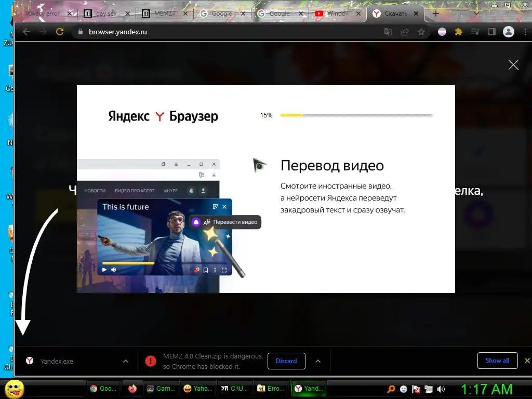Open the Chrome profile avatar
The width and height of the screenshot is (532, 399).
(508, 32)
